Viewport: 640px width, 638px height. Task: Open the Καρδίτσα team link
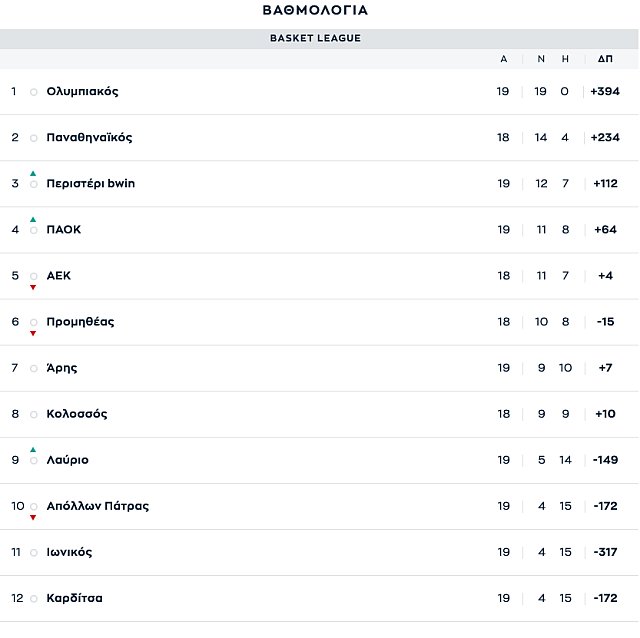point(74,598)
